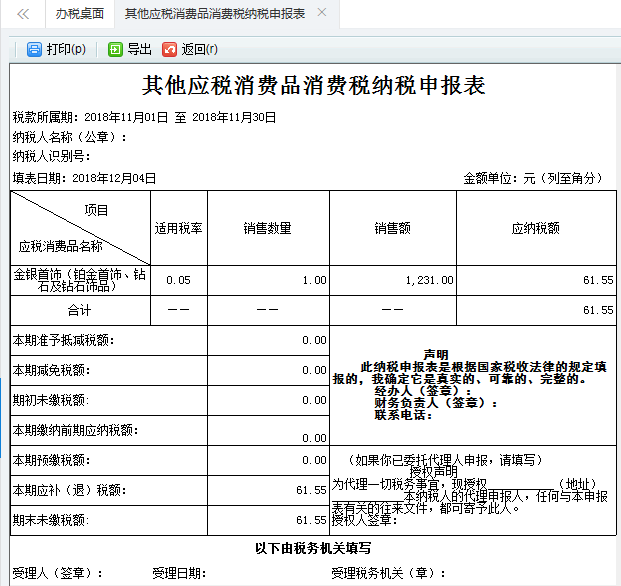Click the red return arrow icon
This screenshot has width=621, height=586.
point(169,49)
